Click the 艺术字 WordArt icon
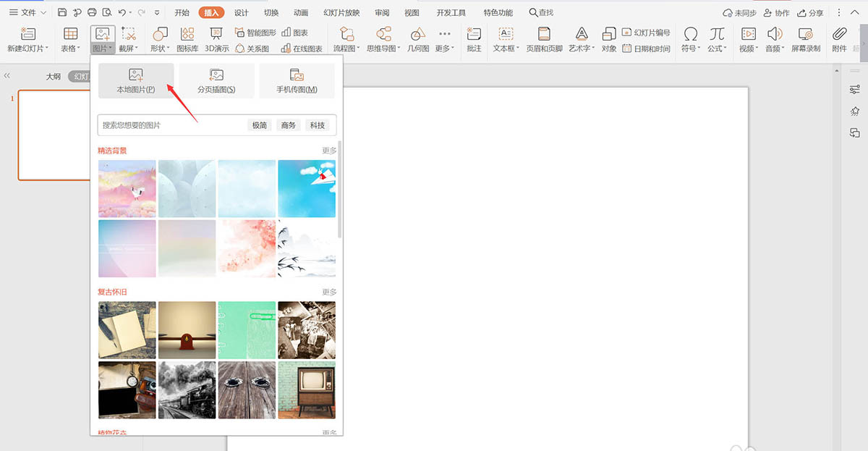Viewport: 868px width, 451px height. point(581,40)
